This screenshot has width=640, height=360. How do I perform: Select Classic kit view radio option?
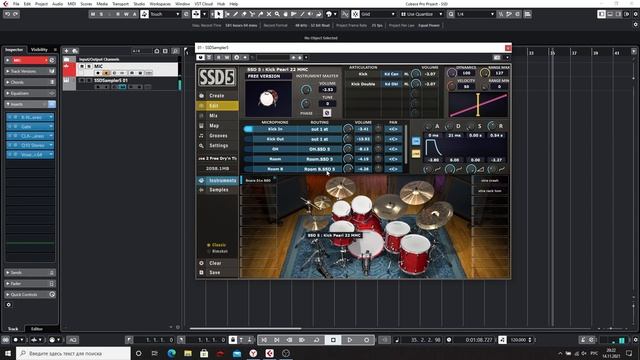(x=216, y=245)
